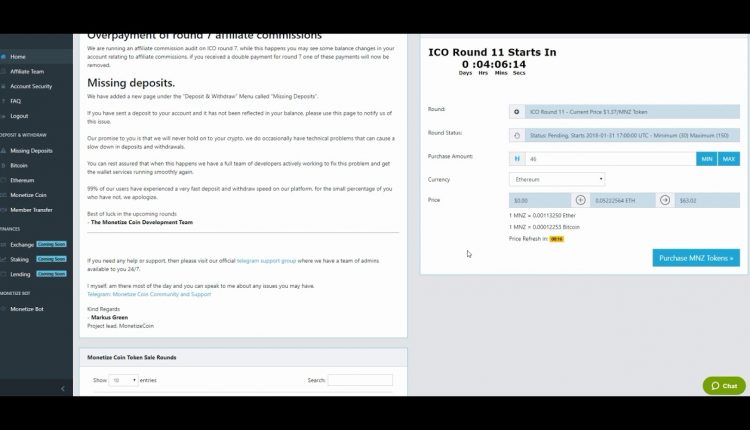Click the table Search input field
This screenshot has width=750, height=430.
point(360,380)
